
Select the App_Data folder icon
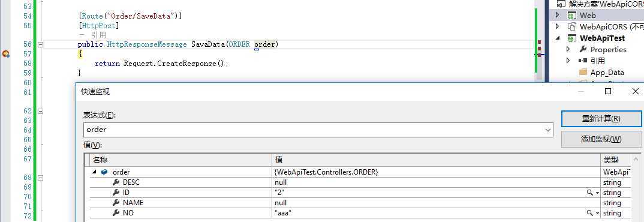click(583, 73)
